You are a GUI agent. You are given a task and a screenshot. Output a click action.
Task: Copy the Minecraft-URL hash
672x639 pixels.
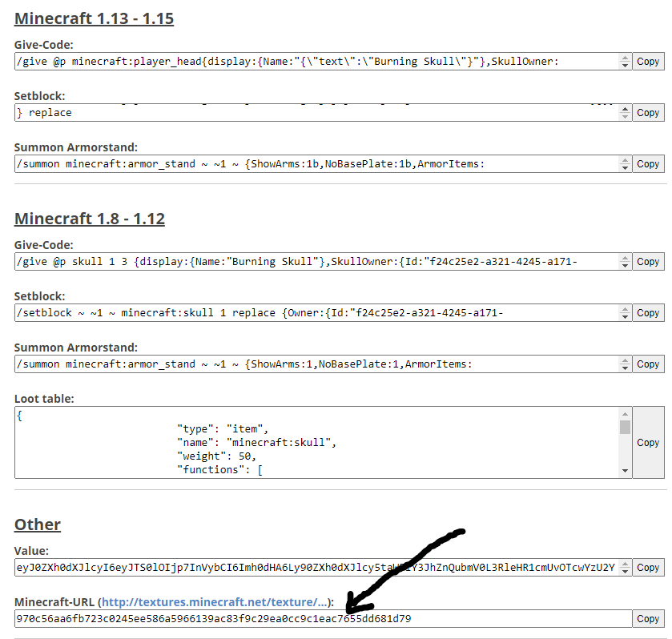pyautogui.click(x=647, y=619)
